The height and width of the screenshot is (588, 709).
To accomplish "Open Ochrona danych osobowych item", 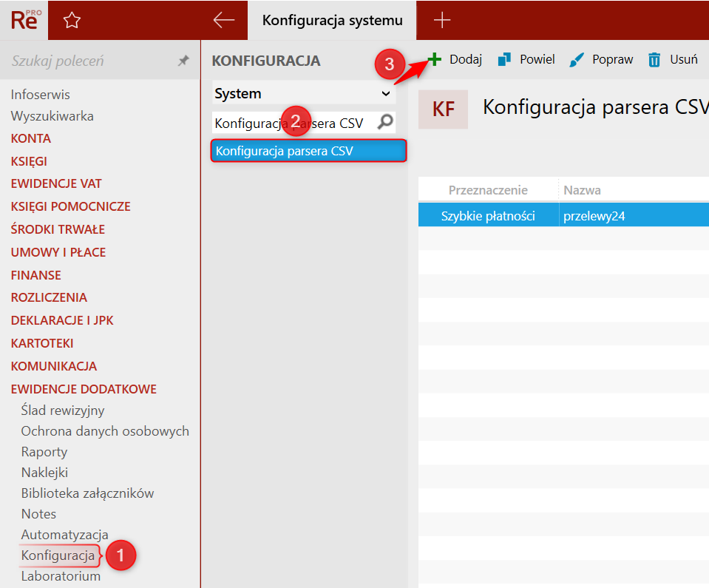I will point(105,431).
